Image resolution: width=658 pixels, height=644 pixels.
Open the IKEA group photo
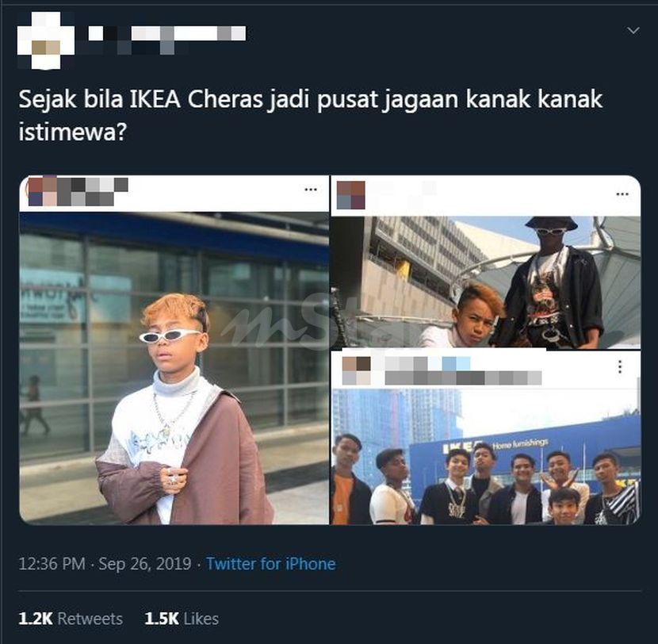486,457
